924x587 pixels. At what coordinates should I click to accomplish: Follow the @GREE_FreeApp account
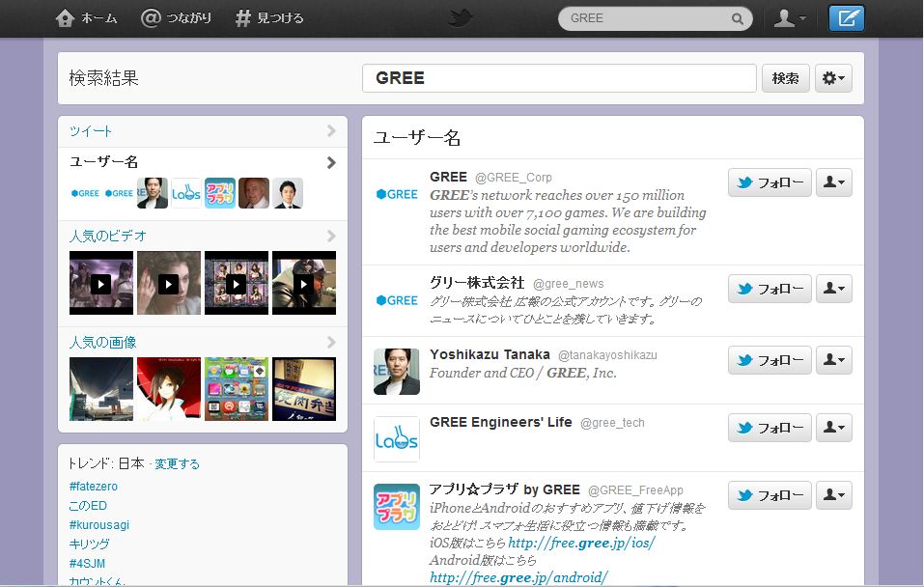pos(770,495)
